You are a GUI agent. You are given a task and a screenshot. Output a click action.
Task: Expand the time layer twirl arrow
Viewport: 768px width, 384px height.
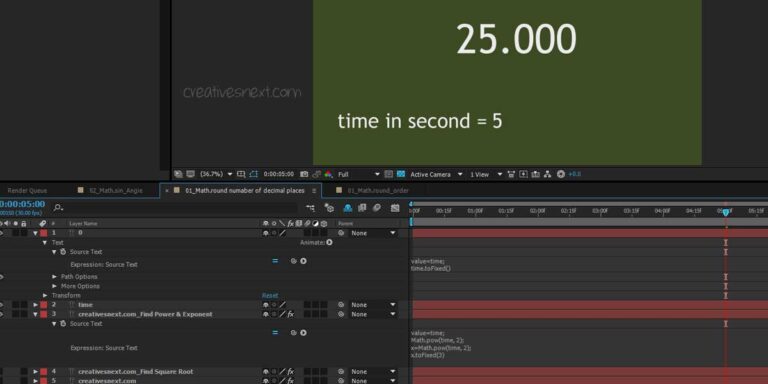click(35, 305)
